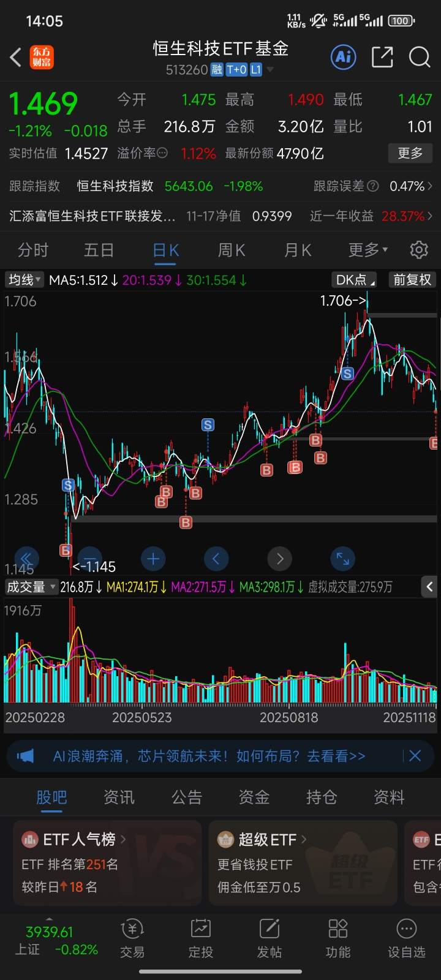The height and width of the screenshot is (980, 441).
Task: Open the 资料 tab
Action: tap(390, 797)
